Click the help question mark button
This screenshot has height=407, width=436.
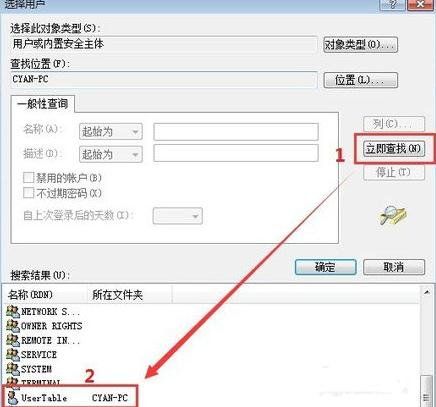(x=393, y=5)
